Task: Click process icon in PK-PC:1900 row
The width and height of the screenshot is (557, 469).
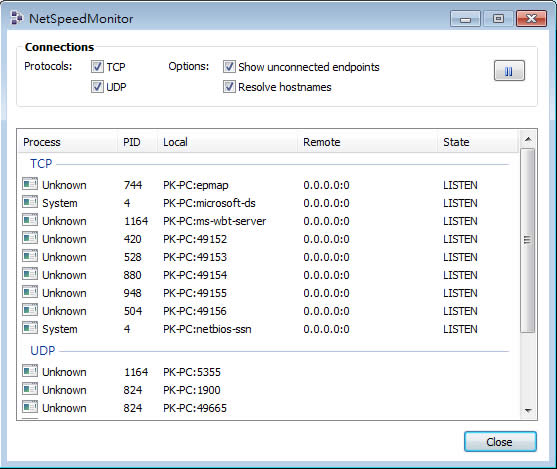Action: pos(30,389)
